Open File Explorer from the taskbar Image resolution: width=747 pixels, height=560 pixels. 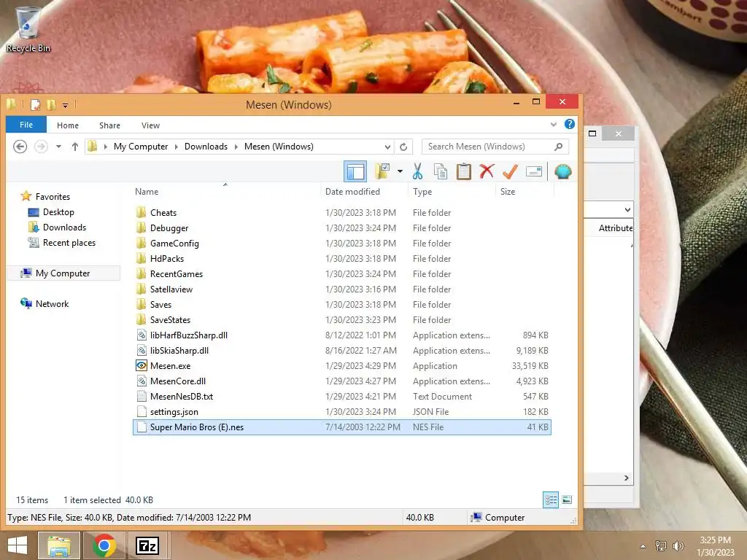pos(58,545)
